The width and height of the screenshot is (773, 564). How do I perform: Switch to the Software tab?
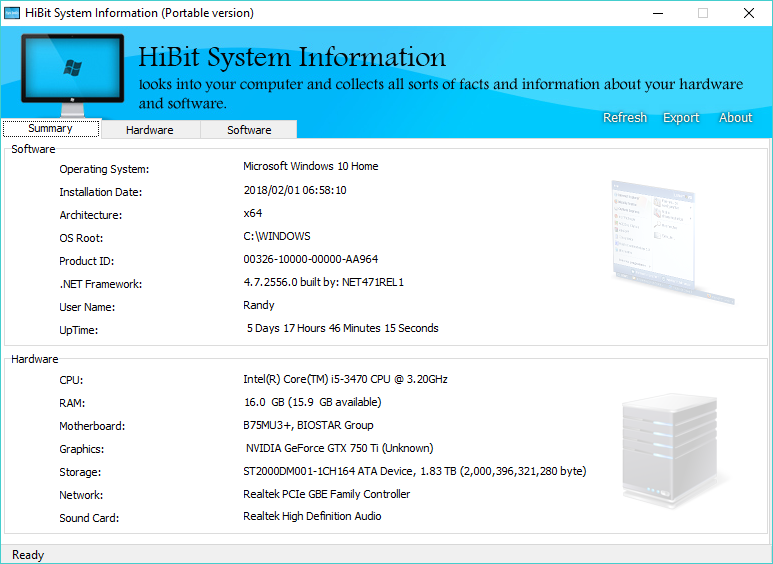click(249, 130)
